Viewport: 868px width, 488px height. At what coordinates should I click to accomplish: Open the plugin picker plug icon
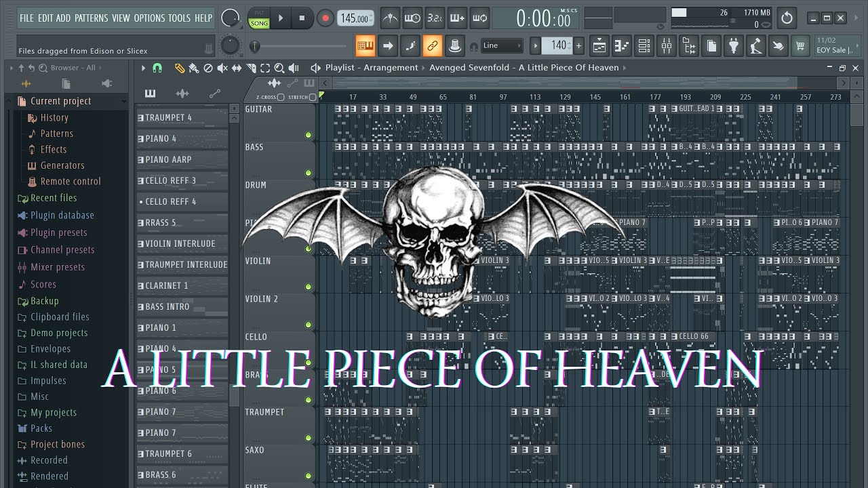pos(734,45)
